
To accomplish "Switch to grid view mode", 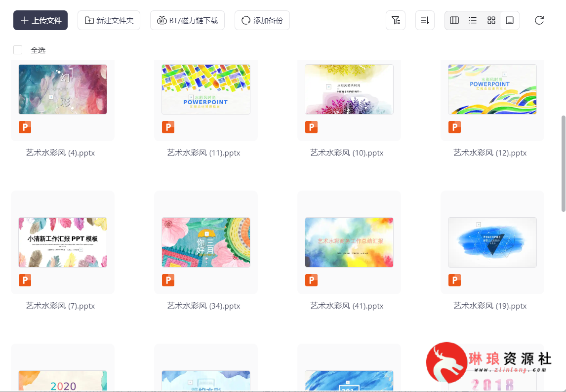I will (491, 20).
